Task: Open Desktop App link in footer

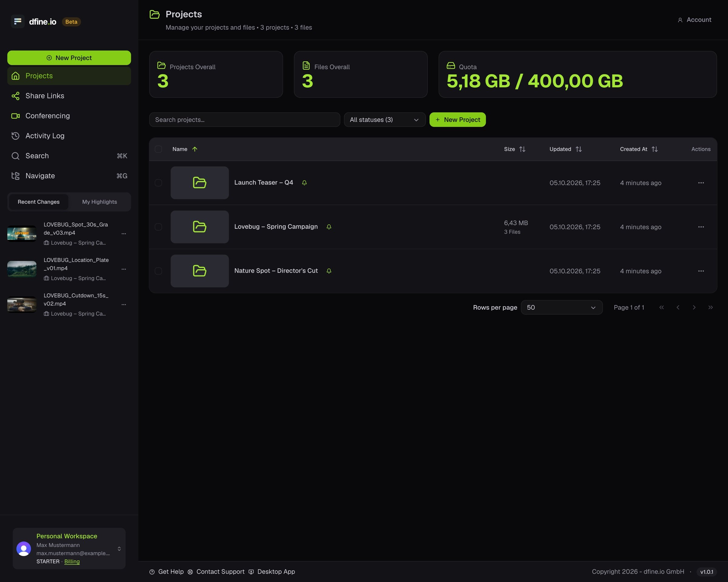Action: (272, 571)
